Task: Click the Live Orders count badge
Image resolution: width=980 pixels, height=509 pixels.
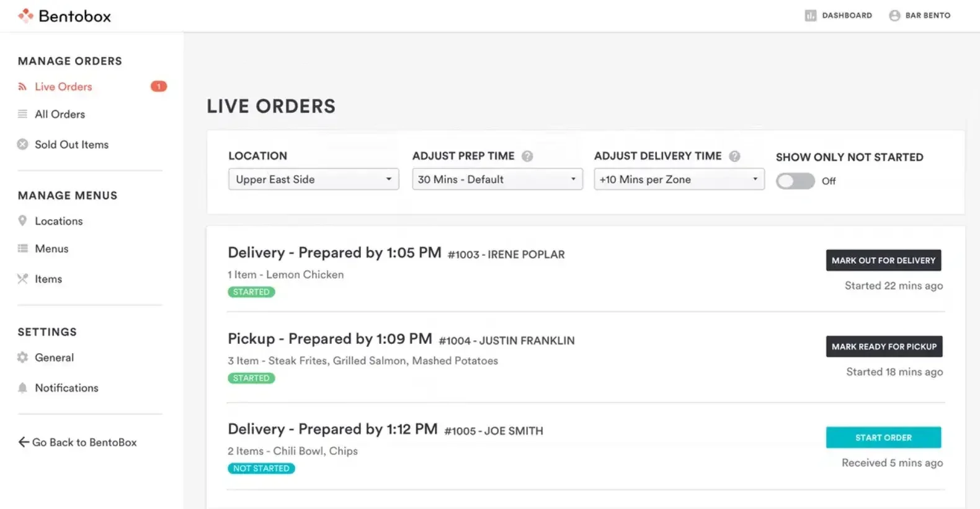Action: 159,86
